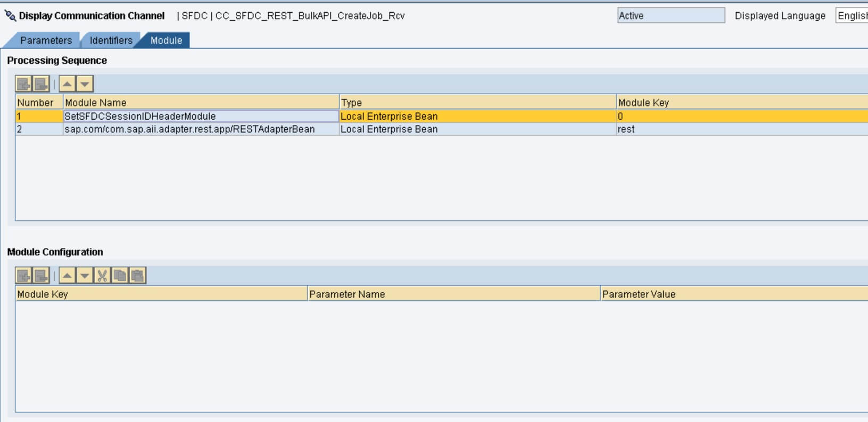Click insert row icon in Module Configuration toolbar

23,276
